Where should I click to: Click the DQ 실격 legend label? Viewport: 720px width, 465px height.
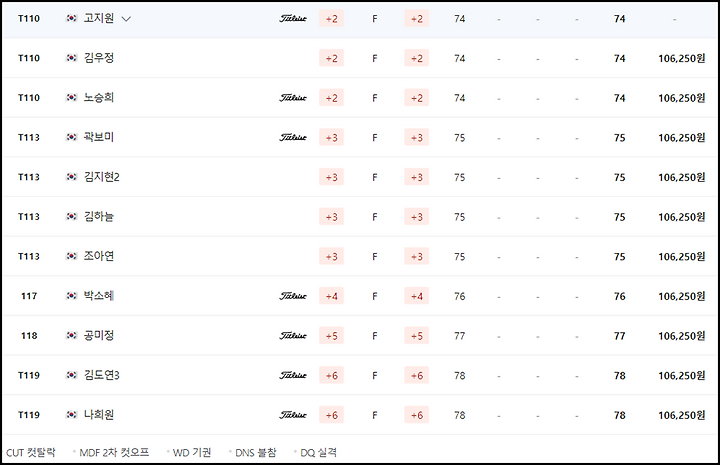tap(318, 453)
